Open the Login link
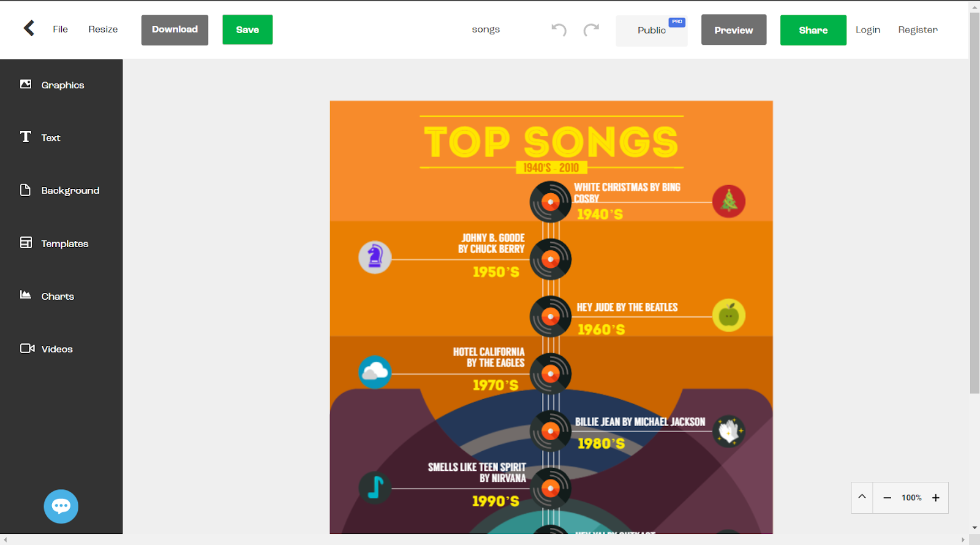980x545 pixels. pyautogui.click(x=868, y=29)
